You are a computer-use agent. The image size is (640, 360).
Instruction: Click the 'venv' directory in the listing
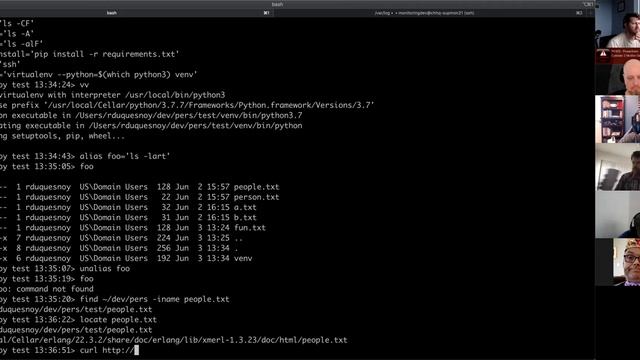pyautogui.click(x=243, y=258)
